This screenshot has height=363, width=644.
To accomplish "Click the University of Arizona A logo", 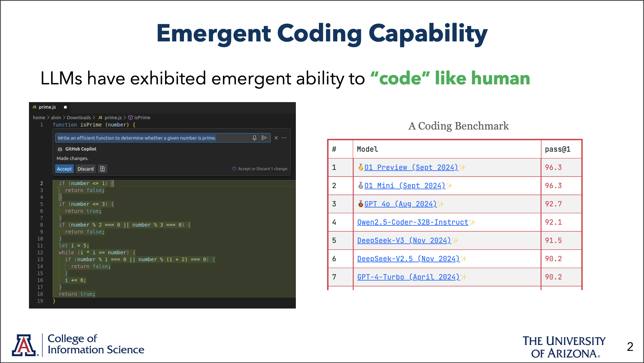I will (24, 345).
